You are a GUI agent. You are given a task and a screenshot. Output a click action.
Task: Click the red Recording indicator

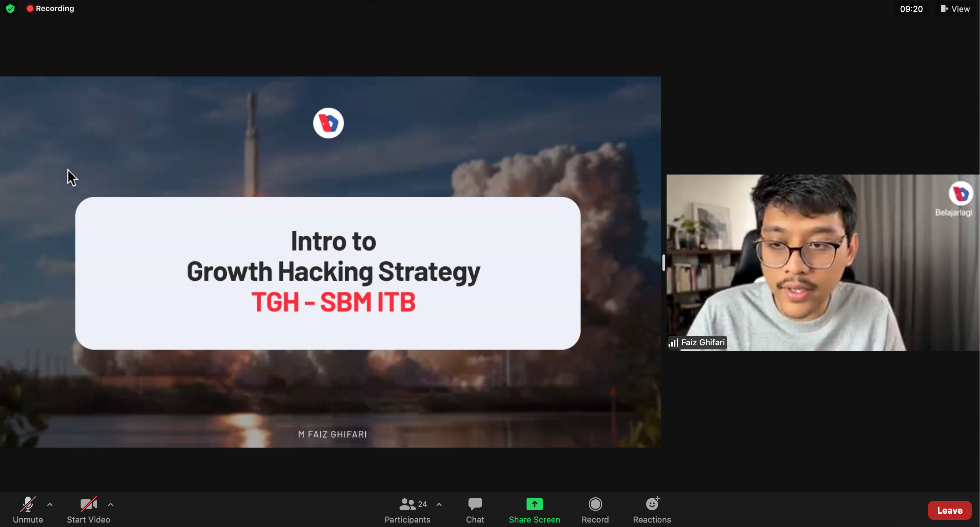50,9
